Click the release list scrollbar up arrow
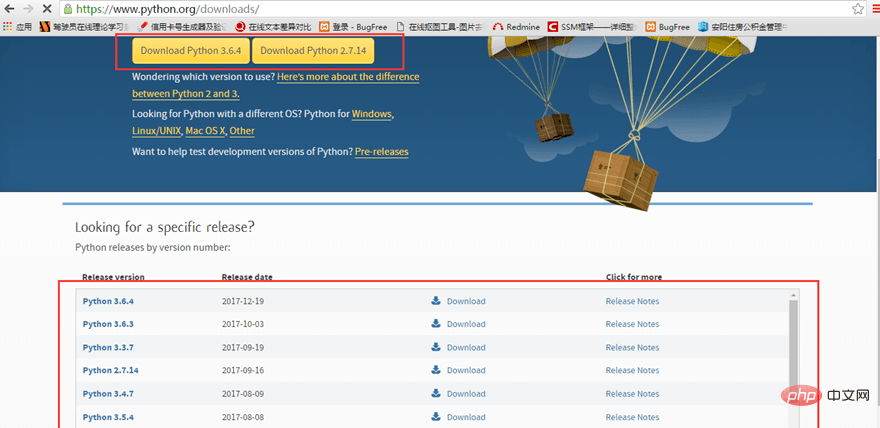 pos(794,295)
